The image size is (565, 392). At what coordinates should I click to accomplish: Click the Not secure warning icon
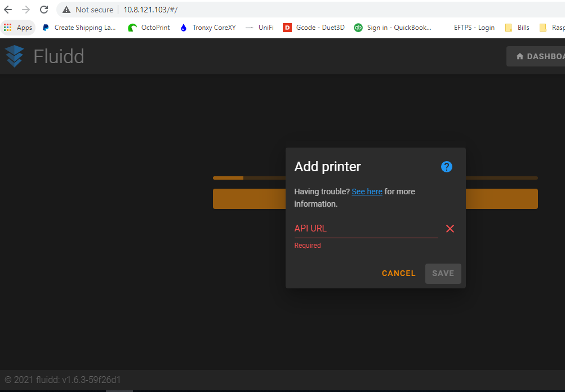66,9
